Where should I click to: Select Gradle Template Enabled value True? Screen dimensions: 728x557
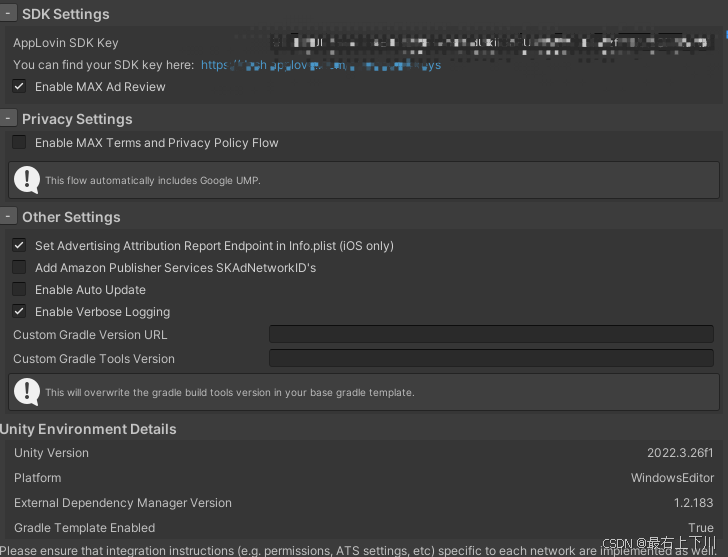point(701,528)
